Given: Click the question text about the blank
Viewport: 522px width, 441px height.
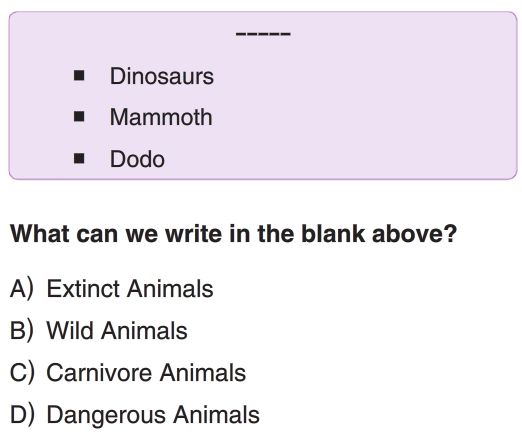Looking at the screenshot, I should tap(233, 234).
